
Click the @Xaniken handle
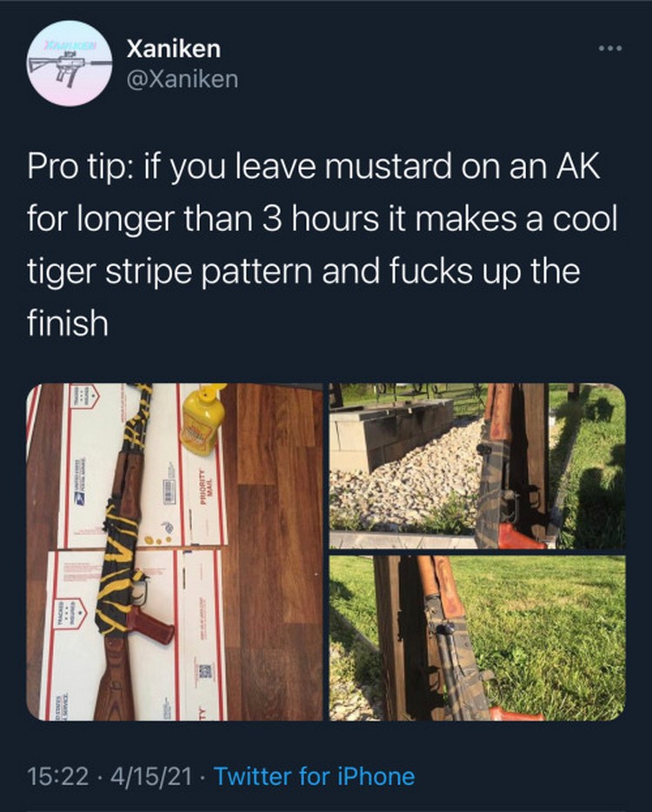click(x=183, y=79)
